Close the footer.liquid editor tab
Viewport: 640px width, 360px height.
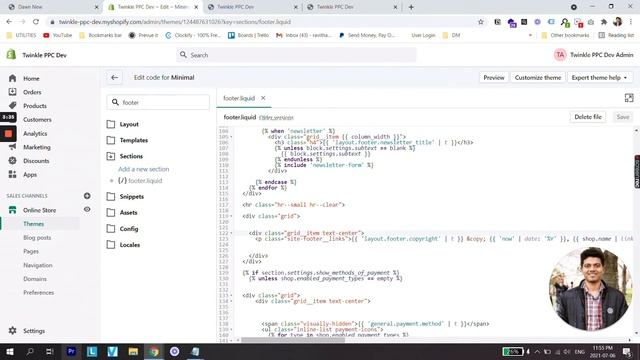pyautogui.click(x=263, y=98)
